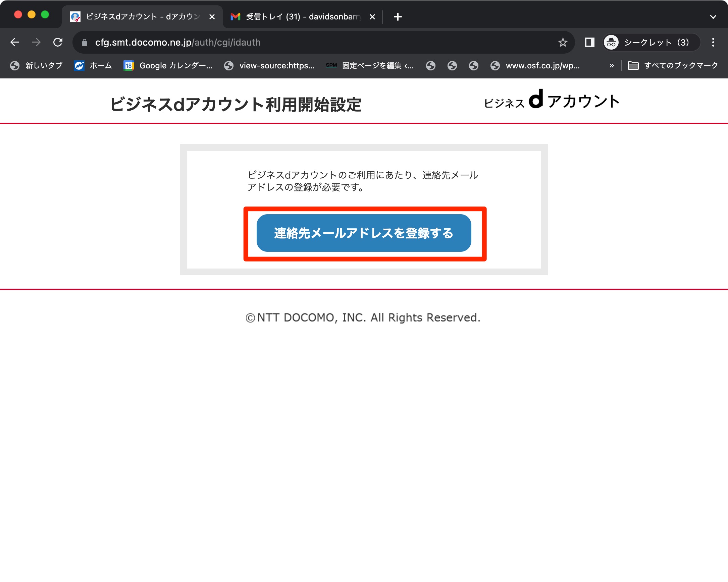Reload the current page
The image size is (728, 582).
[x=58, y=42]
